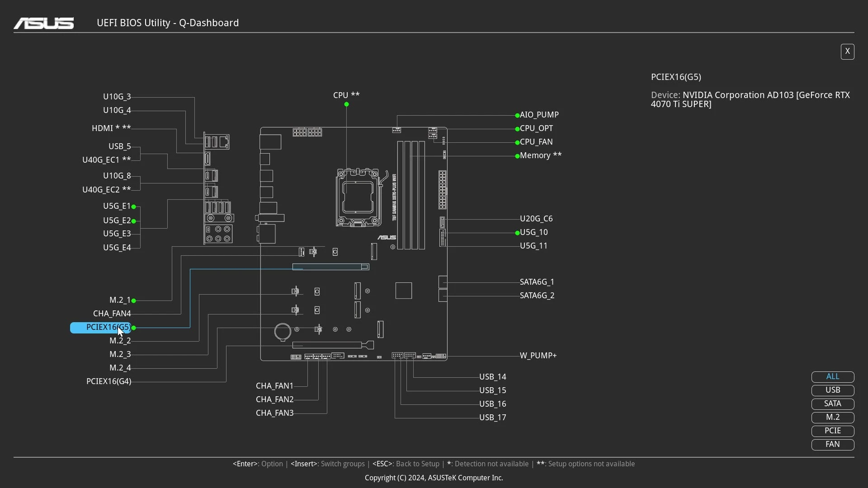
Task: Select the USB_14 header entry
Action: (x=492, y=377)
